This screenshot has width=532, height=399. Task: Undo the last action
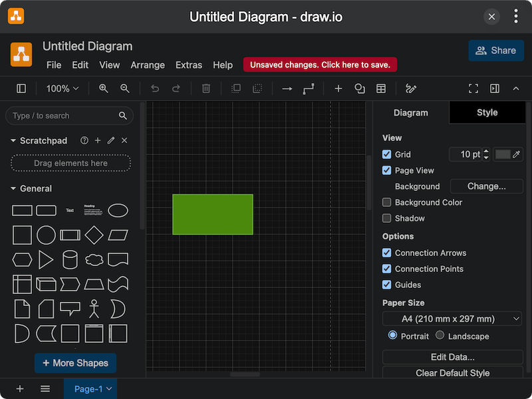point(155,88)
